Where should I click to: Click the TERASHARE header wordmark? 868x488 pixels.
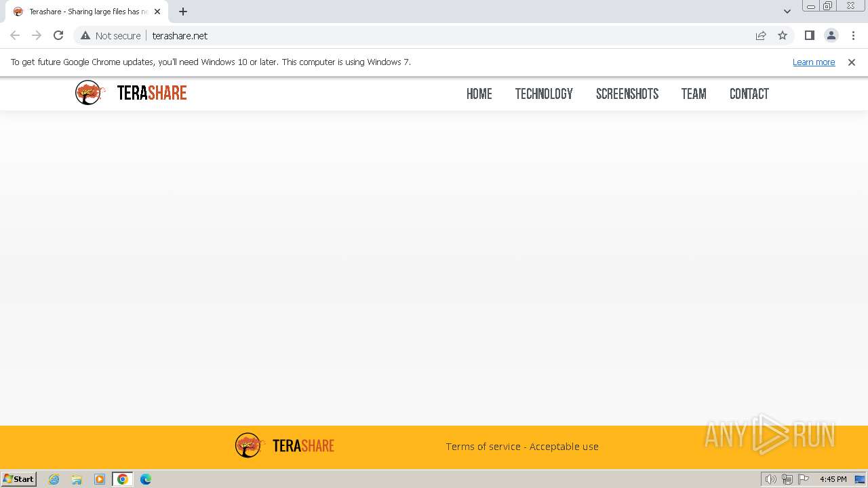click(152, 94)
